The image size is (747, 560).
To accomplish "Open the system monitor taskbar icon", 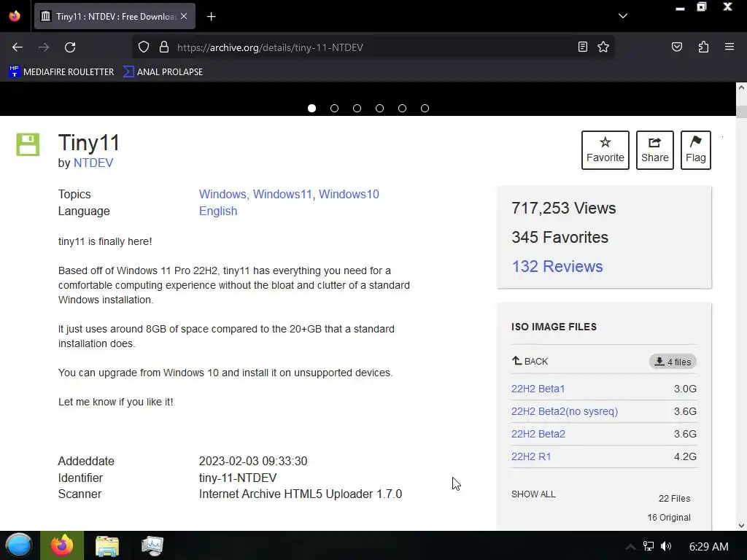I will point(152,545).
